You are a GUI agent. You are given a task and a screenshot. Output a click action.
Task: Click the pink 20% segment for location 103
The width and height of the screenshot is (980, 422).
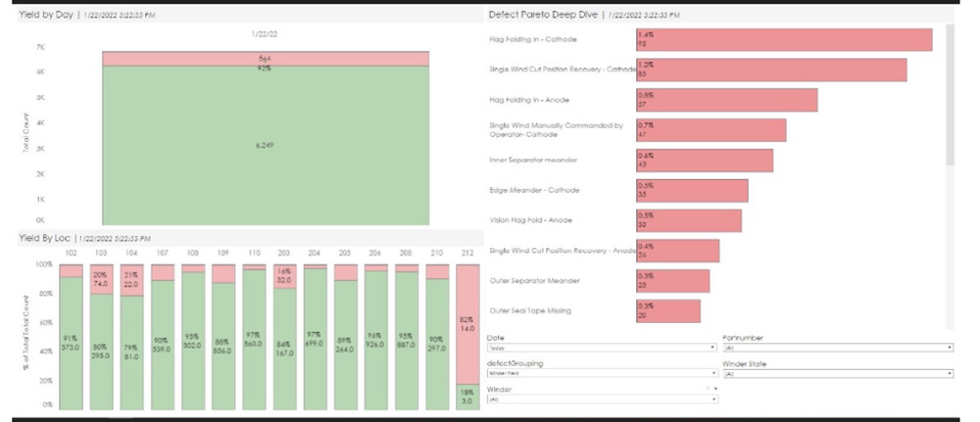tap(101, 278)
